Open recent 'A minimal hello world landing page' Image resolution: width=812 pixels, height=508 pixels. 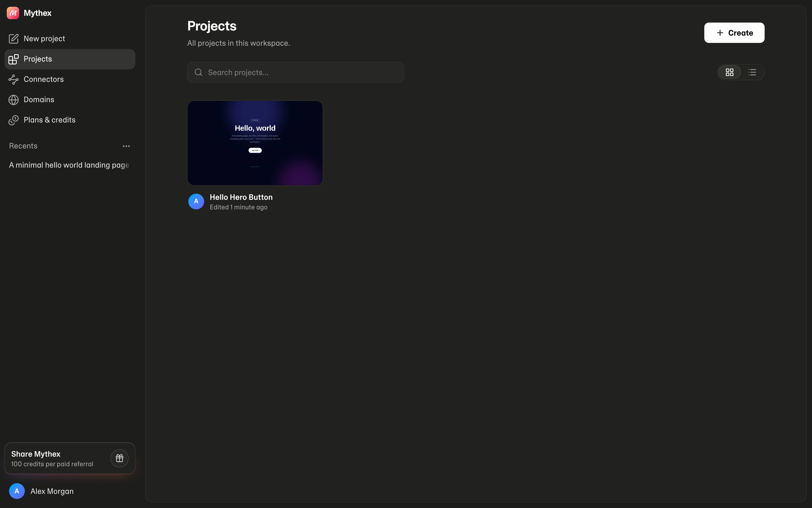click(70, 165)
